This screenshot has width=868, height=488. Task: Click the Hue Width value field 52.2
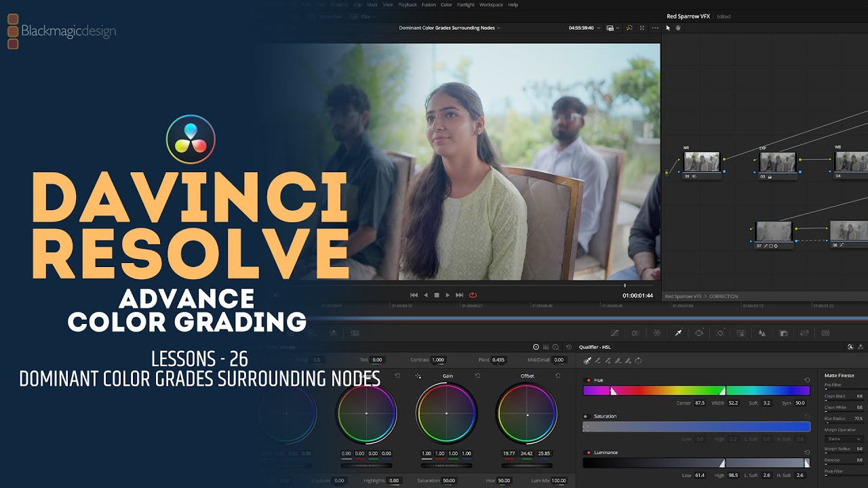pyautogui.click(x=733, y=403)
